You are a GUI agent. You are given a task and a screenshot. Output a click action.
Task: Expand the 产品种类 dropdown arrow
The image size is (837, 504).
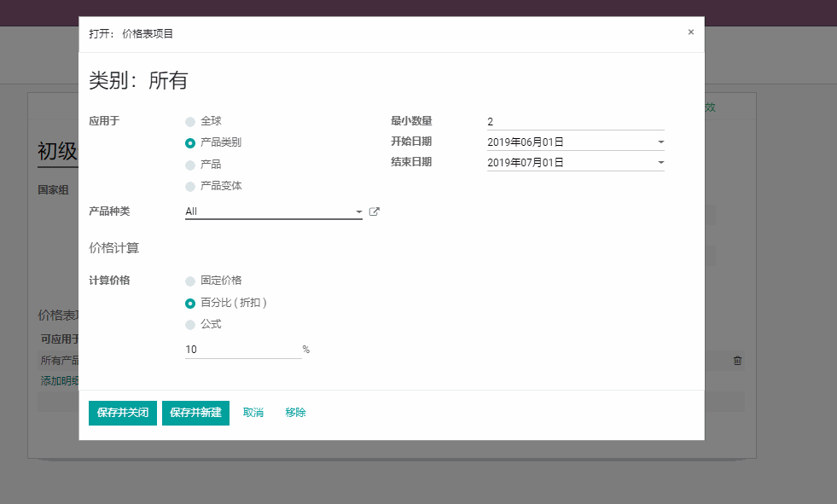tap(359, 211)
